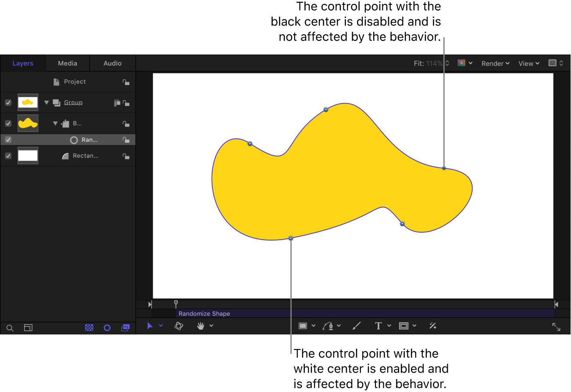This screenshot has height=392, width=571.
Task: Open the Audio tab
Action: point(112,63)
